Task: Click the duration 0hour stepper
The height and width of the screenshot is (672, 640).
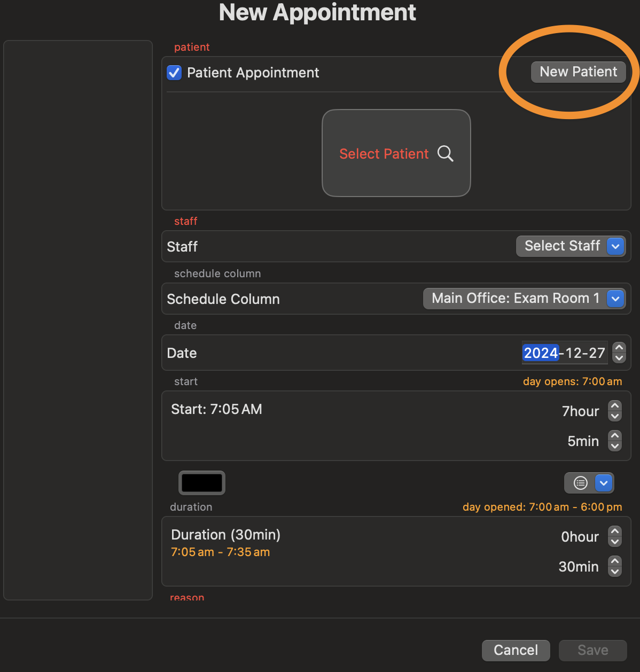Action: (615, 536)
